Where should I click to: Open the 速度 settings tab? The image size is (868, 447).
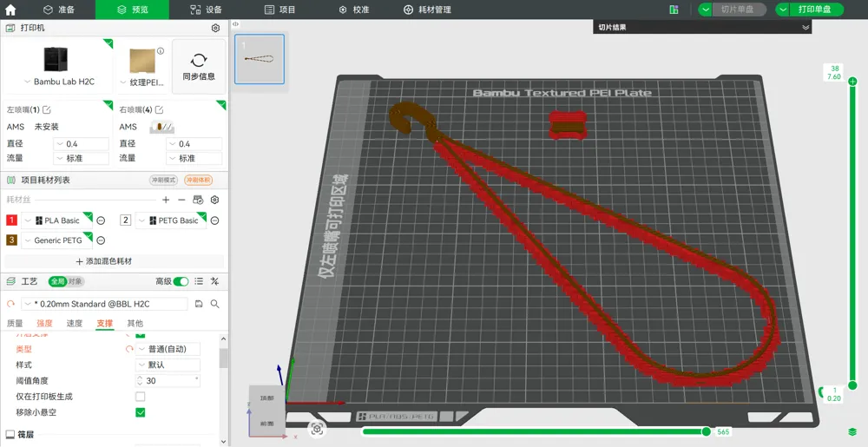[x=74, y=323]
